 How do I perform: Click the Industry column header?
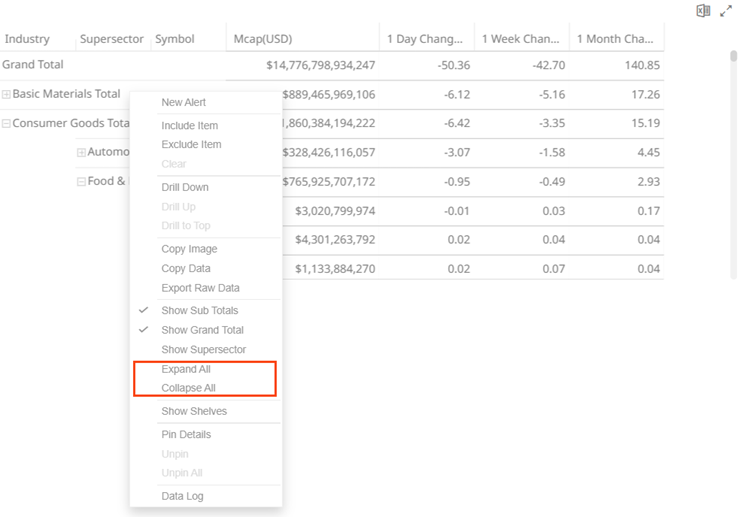pyautogui.click(x=27, y=39)
